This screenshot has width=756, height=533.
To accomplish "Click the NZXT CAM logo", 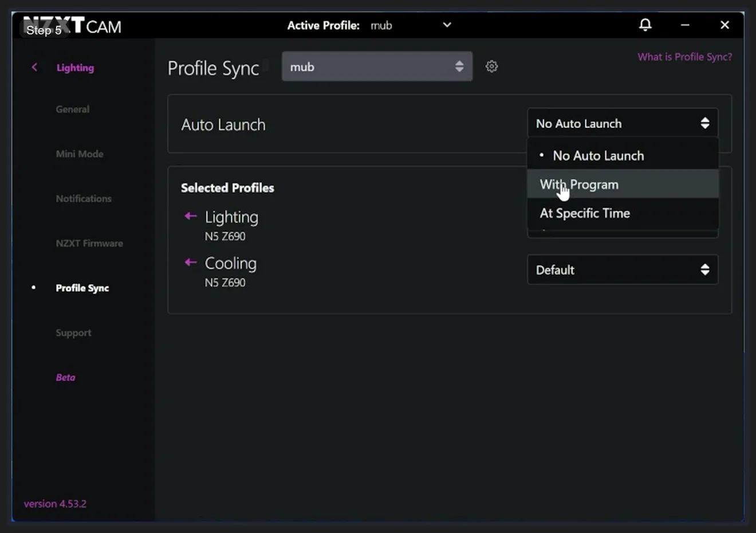I will (x=73, y=26).
